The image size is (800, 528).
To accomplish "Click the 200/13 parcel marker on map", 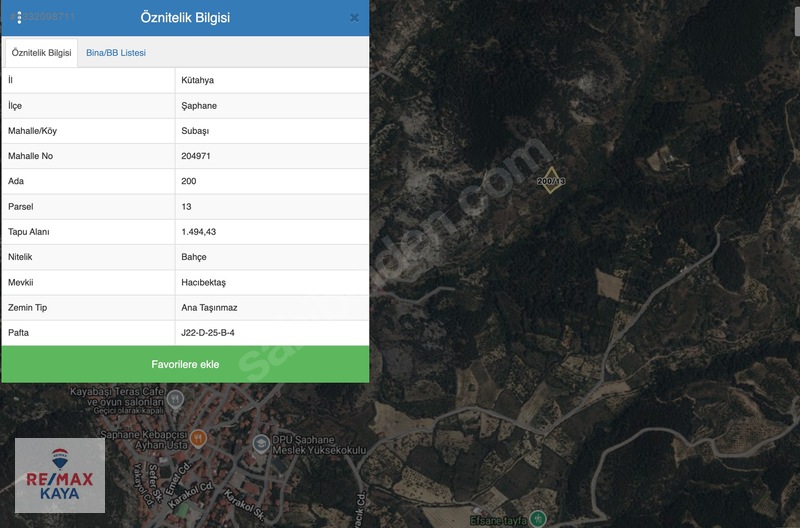I will tap(551, 181).
